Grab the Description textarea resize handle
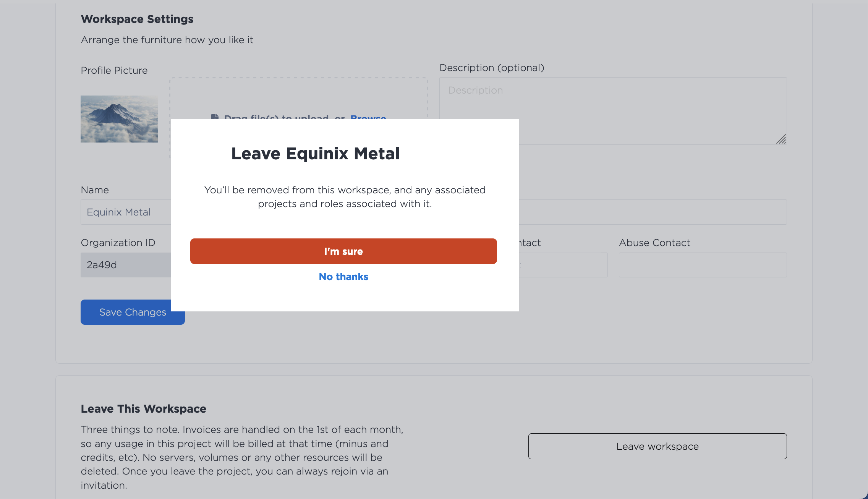The image size is (868, 499). (x=781, y=139)
